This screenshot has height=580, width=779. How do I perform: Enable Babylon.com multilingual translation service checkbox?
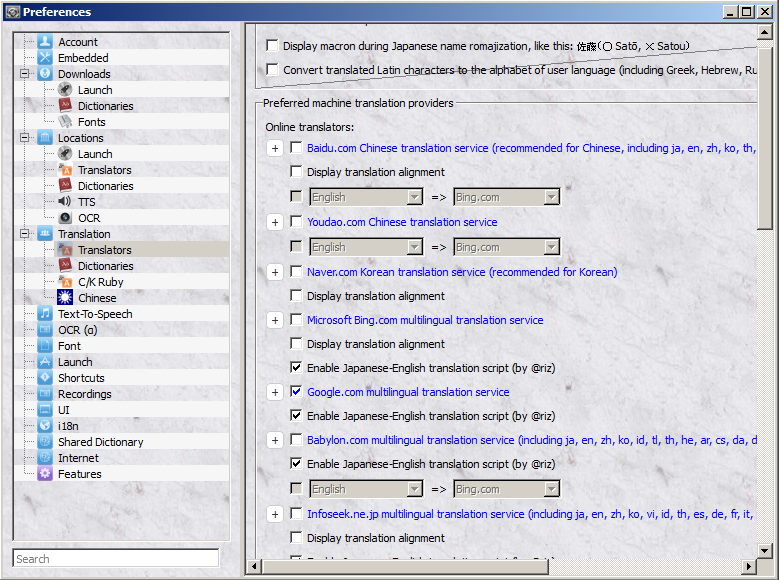click(x=296, y=440)
